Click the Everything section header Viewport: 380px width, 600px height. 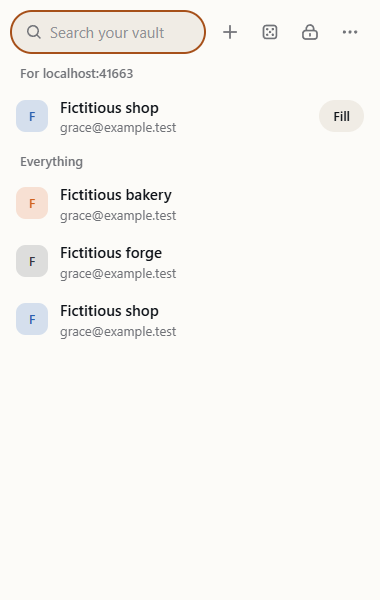coord(51,161)
